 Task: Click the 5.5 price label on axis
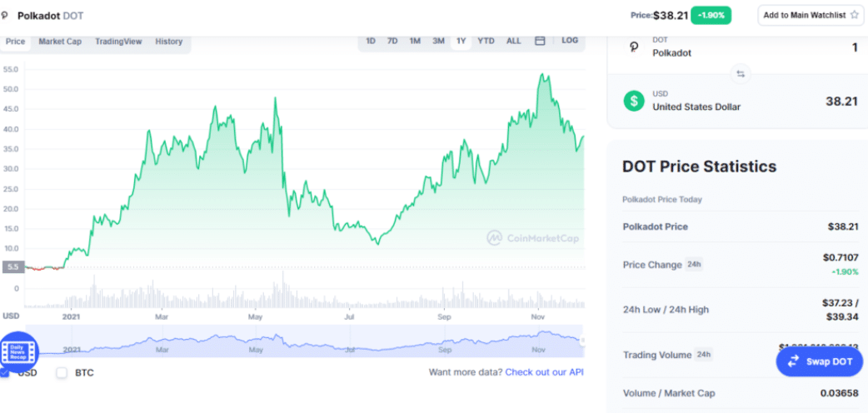pos(13,266)
